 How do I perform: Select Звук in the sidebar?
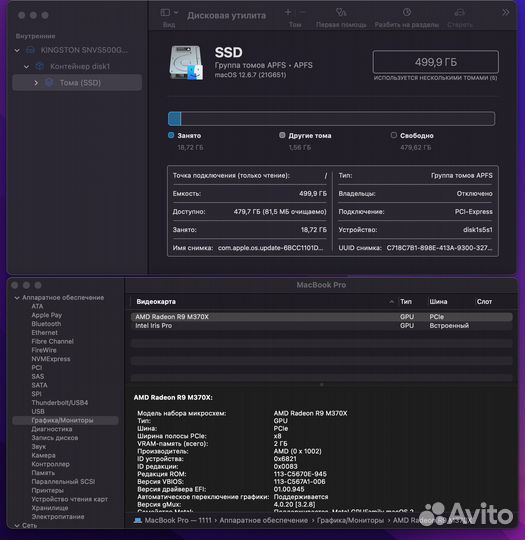pos(39,447)
